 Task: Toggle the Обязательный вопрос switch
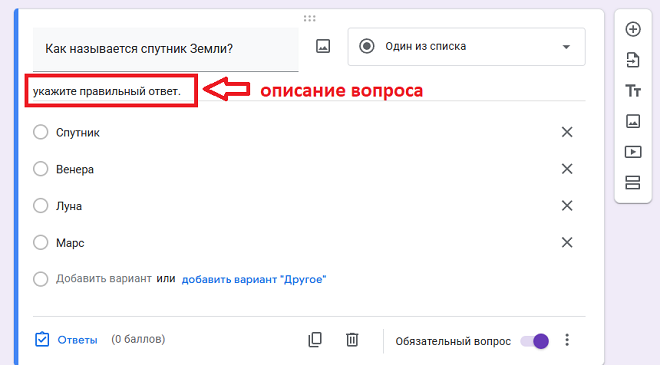coord(535,341)
